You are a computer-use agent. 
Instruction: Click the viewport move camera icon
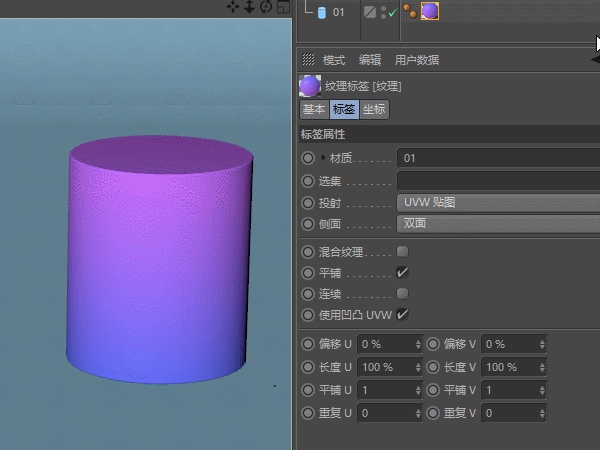[x=233, y=7]
